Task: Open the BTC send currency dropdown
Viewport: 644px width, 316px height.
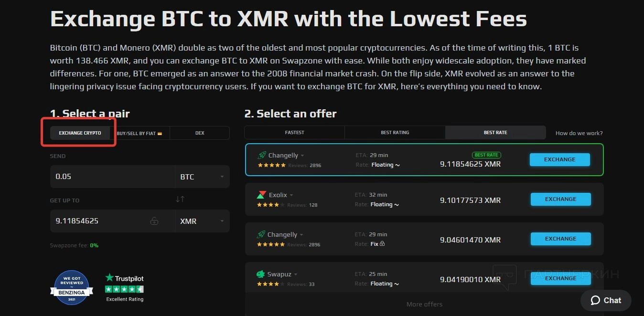Action: pyautogui.click(x=202, y=177)
